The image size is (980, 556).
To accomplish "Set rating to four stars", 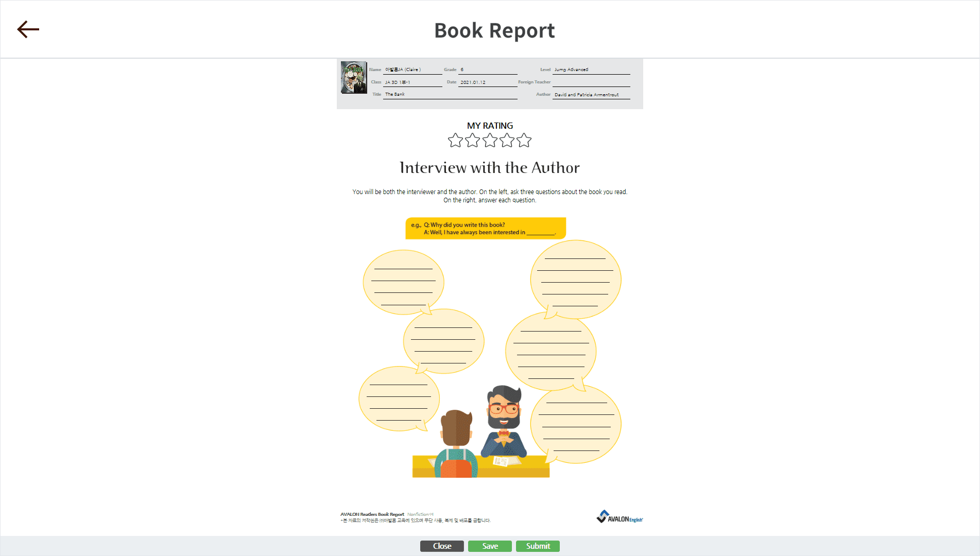I will pos(507,140).
